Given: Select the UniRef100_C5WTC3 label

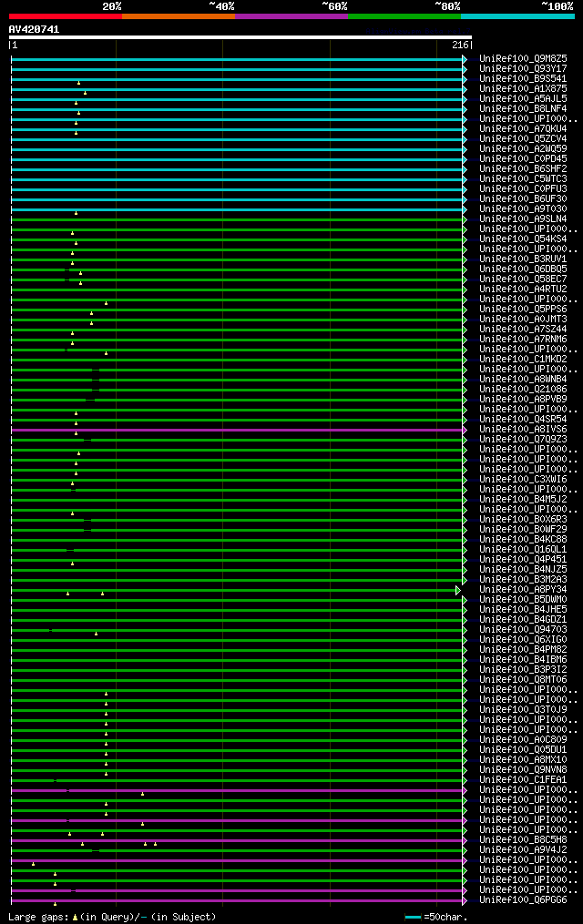Looking at the screenshot, I should [523, 179].
